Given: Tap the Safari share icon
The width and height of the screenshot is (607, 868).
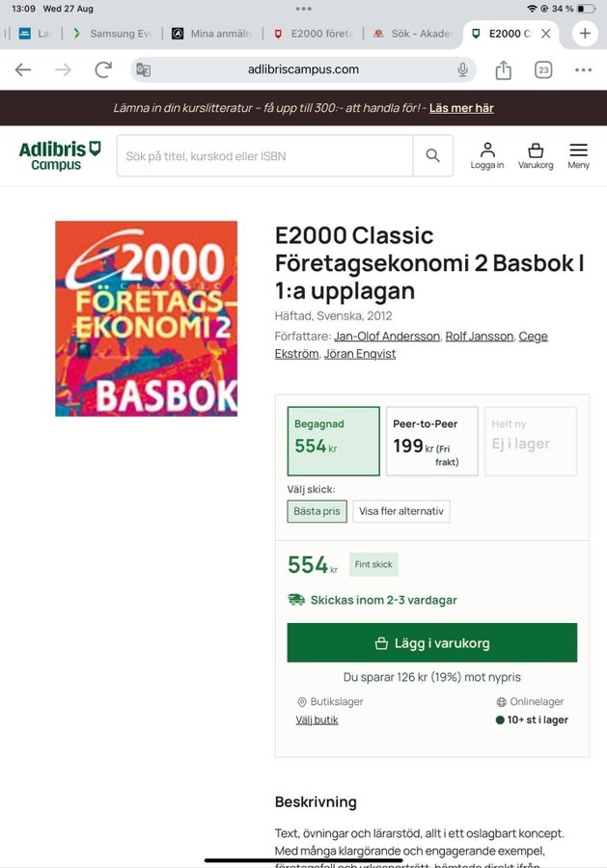Looking at the screenshot, I should [x=504, y=69].
